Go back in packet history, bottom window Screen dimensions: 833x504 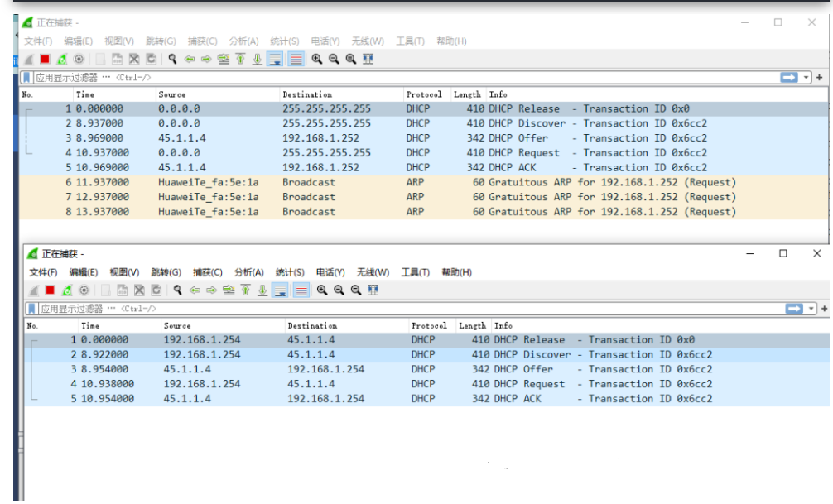point(195,290)
